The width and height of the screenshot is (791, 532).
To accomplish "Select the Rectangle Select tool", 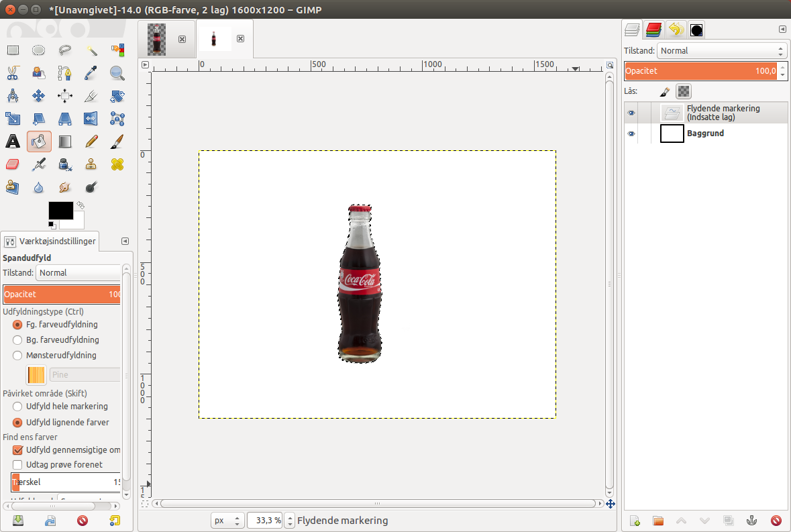I will (13, 50).
